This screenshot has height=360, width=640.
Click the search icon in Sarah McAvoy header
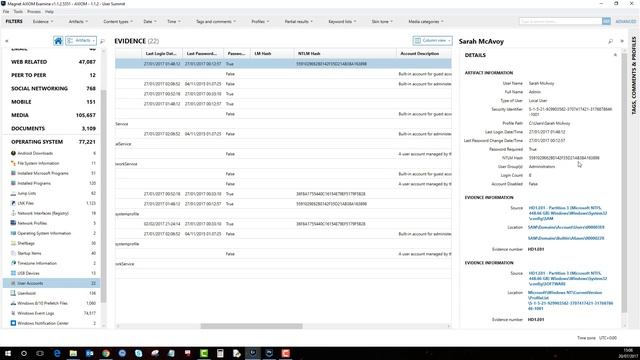click(x=610, y=41)
